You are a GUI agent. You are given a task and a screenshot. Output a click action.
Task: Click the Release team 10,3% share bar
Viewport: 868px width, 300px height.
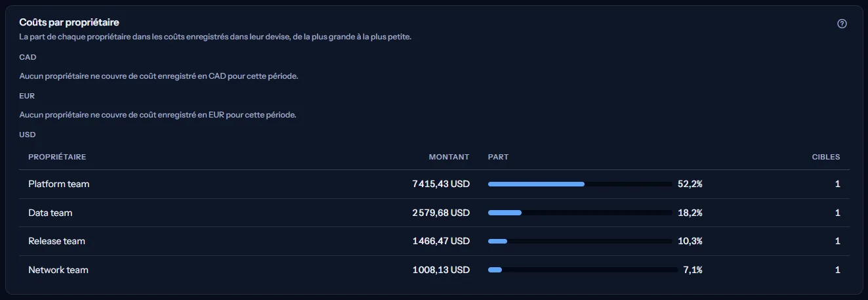583,241
